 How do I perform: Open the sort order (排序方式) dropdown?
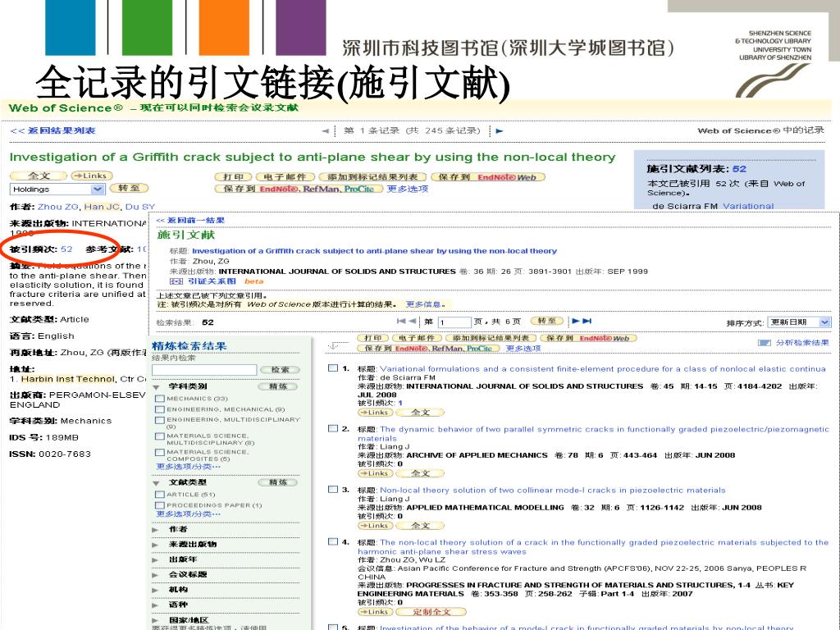tap(800, 322)
